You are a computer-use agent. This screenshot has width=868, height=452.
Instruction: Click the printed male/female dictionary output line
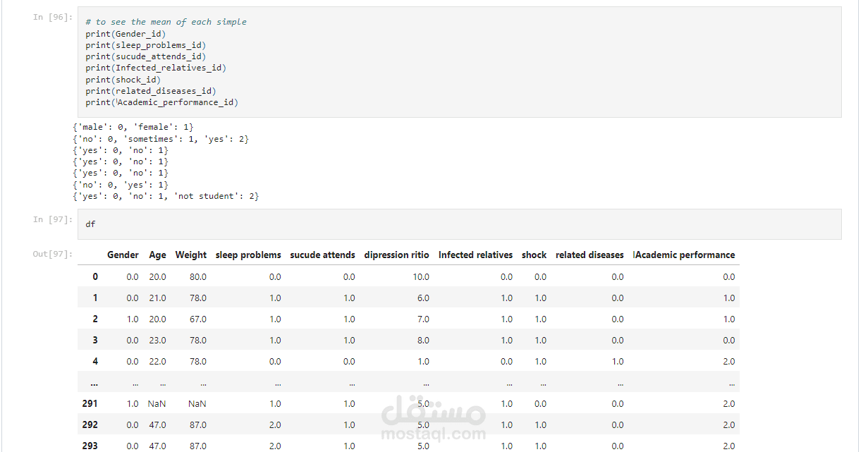pos(133,127)
